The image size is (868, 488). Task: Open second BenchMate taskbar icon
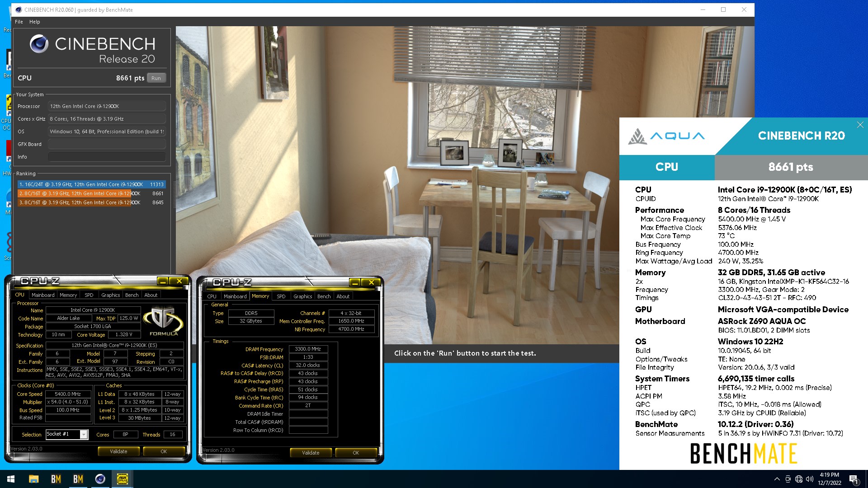[78, 479]
